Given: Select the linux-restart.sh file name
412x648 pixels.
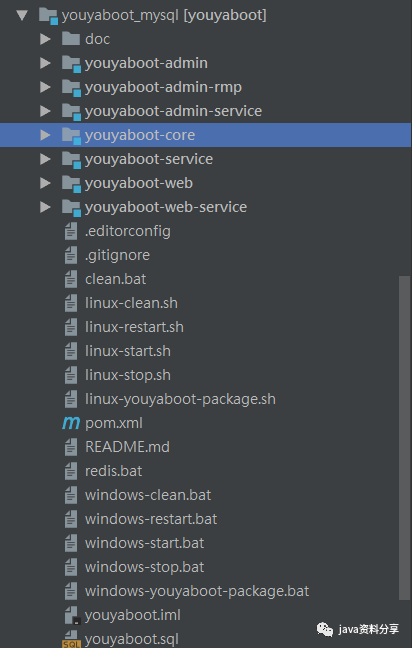Looking at the screenshot, I should 134,327.
